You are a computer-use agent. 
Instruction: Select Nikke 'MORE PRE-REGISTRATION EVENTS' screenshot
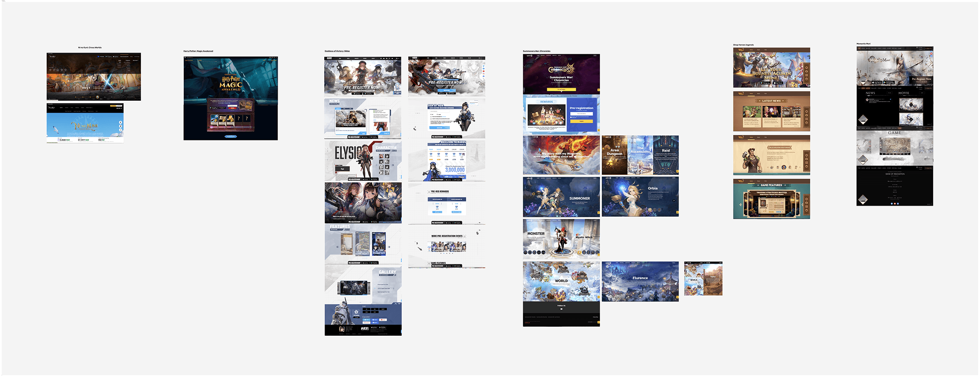tap(447, 246)
